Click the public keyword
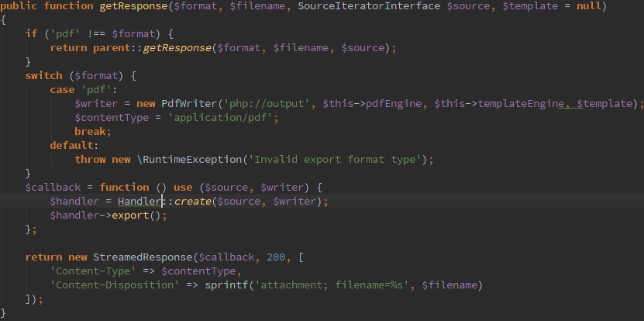 tap(19, 6)
